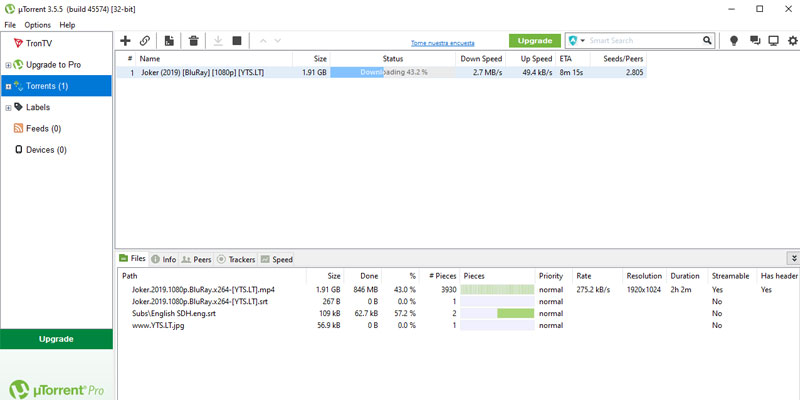
Task: Sort torrents by Down Speed column header
Action: [481, 59]
